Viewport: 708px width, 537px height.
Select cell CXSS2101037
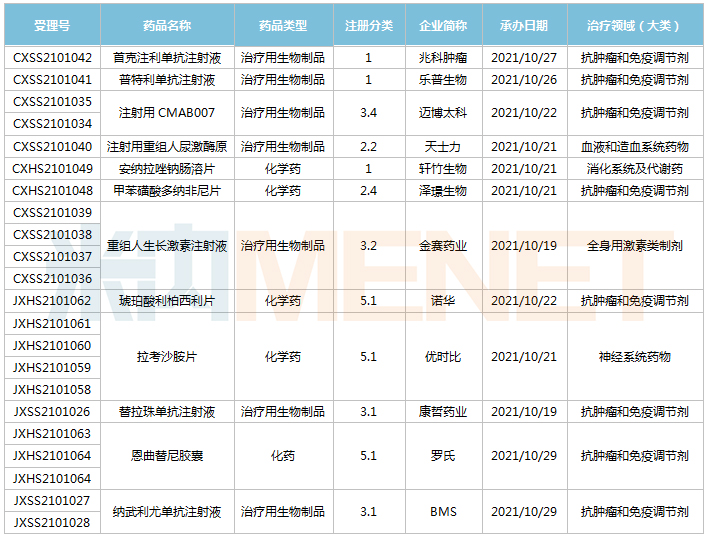(52, 257)
